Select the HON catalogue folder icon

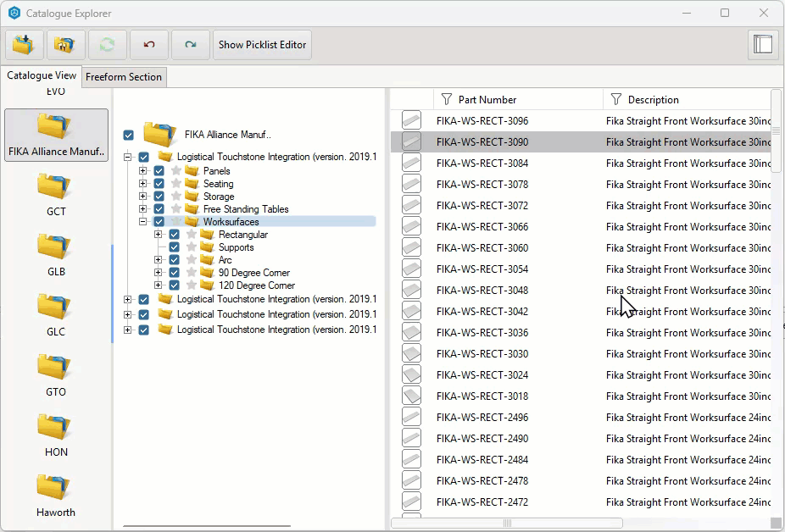tap(53, 426)
